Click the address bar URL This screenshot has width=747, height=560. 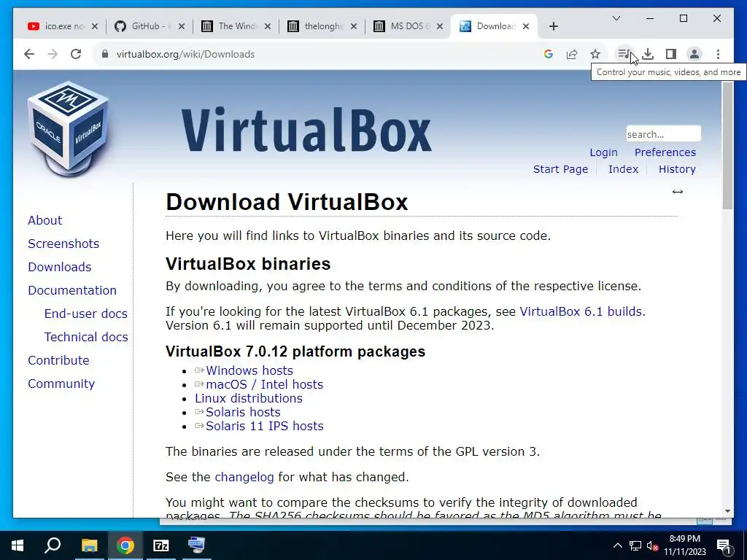(186, 54)
